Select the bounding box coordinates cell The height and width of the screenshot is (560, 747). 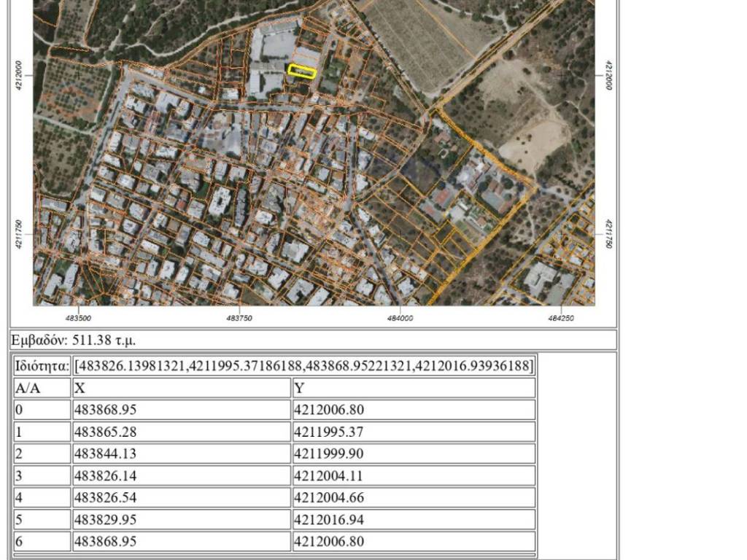click(x=304, y=365)
